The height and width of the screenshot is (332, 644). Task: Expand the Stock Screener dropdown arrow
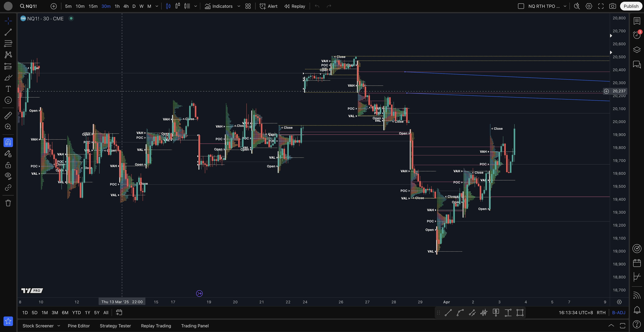[x=59, y=326]
